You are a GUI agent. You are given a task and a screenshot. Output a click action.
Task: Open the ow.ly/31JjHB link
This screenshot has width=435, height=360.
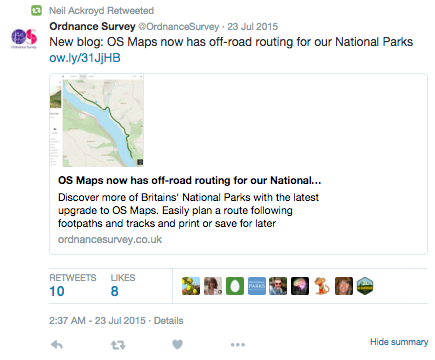pyautogui.click(x=85, y=58)
